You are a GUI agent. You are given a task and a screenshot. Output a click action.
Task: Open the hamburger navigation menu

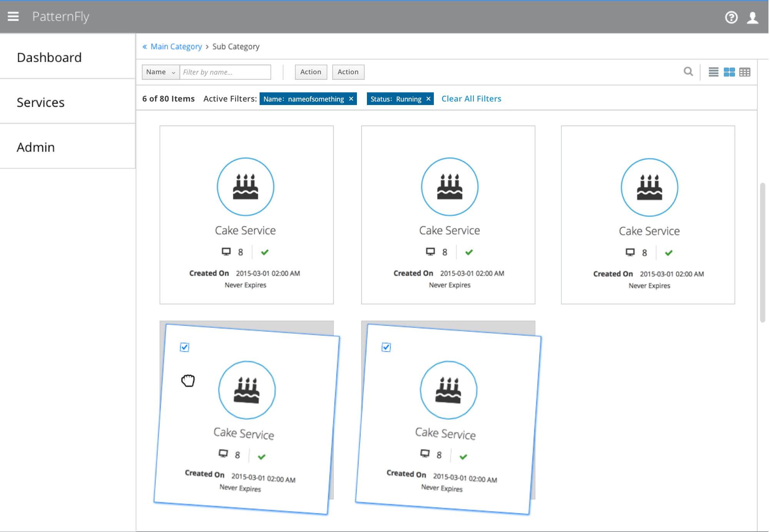(13, 16)
